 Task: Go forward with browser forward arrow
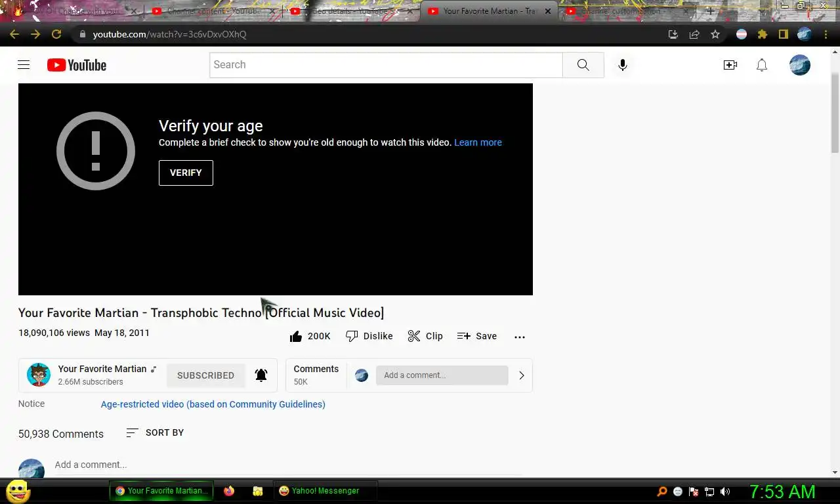[35, 34]
